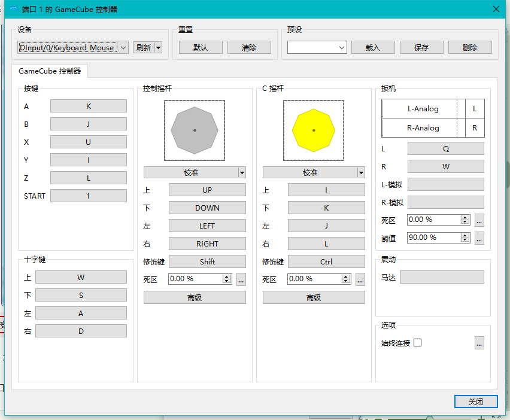Click the control stick 校准 calibrate button

[191, 173]
